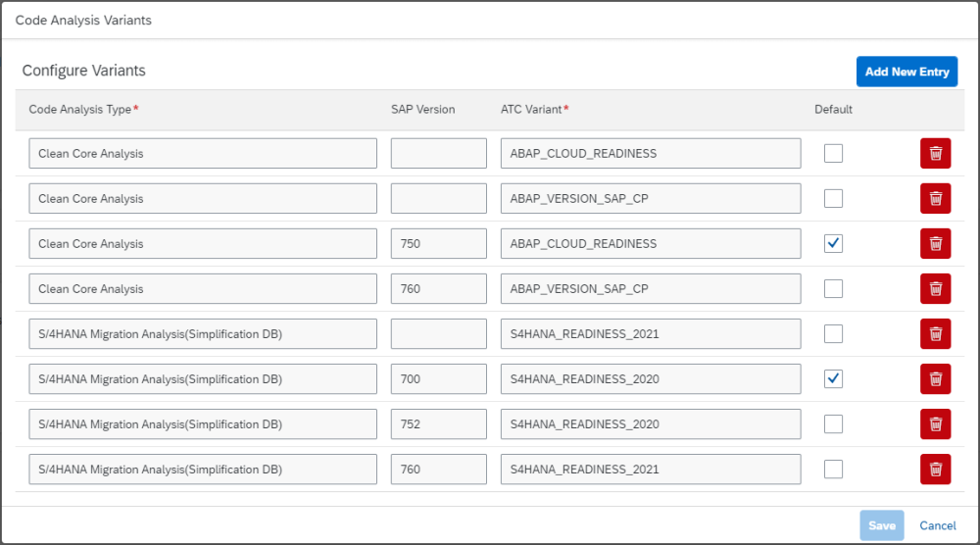Click Clean Core Analysis field in the first row

[x=203, y=153]
